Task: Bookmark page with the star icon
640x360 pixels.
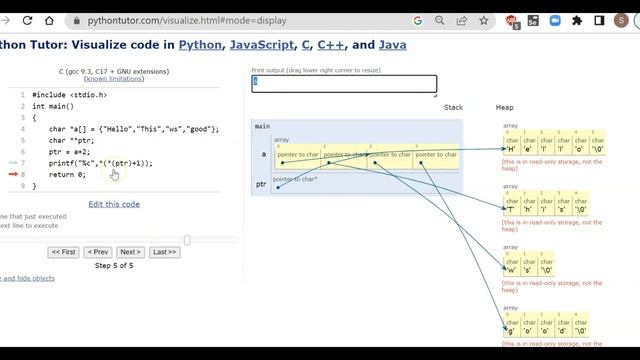Action: coord(484,20)
